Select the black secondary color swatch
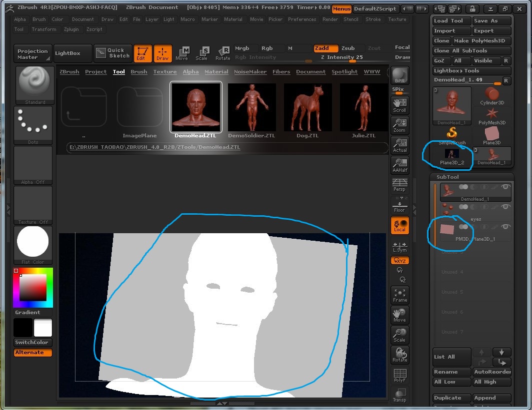Image resolution: width=532 pixels, height=410 pixels. [23, 327]
